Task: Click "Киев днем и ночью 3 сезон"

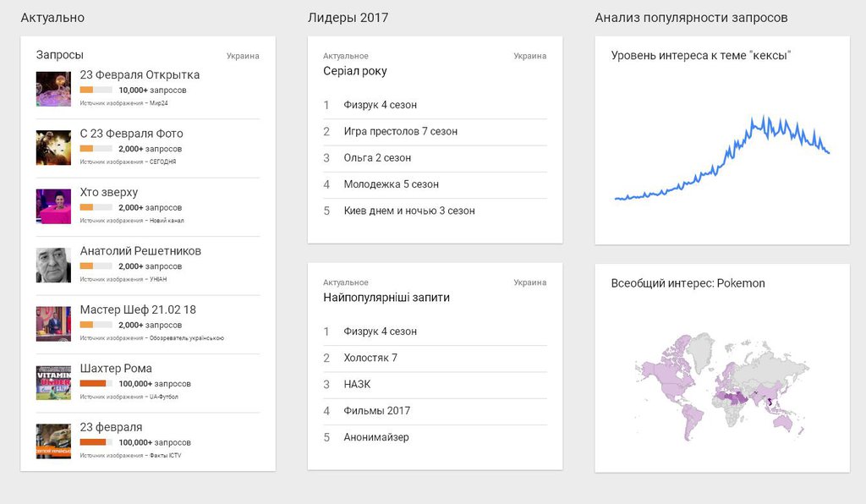Action: (409, 211)
